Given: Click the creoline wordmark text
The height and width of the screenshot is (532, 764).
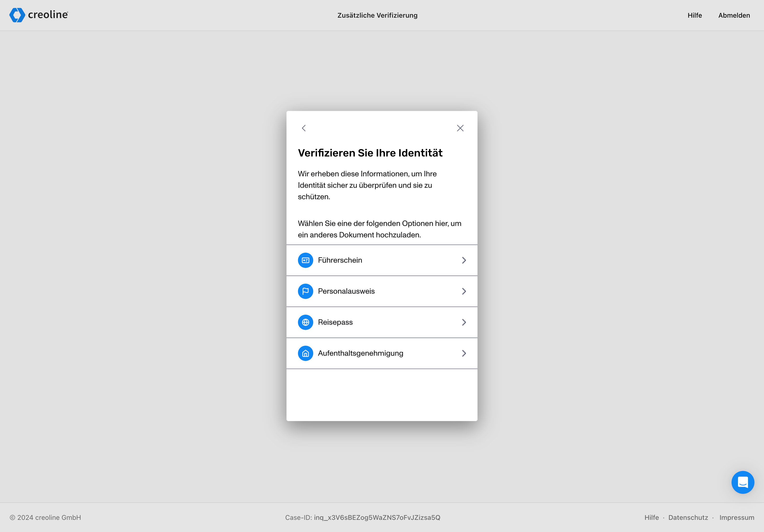Looking at the screenshot, I should pyautogui.click(x=48, y=15).
